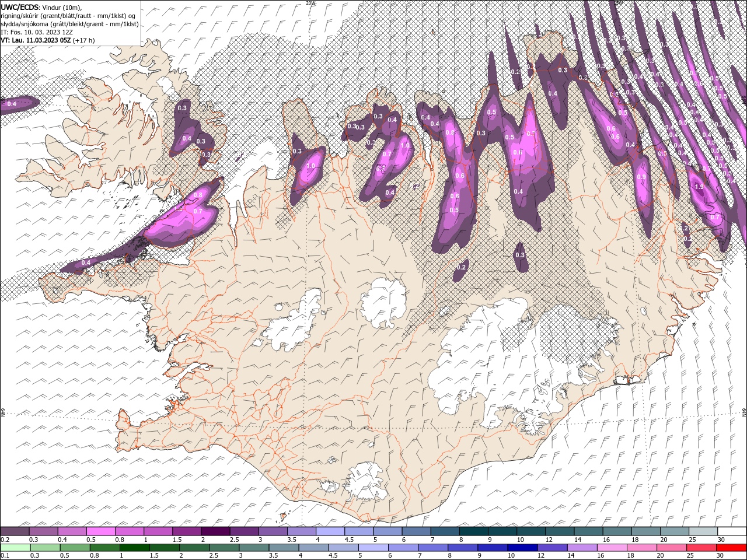Image resolution: width=747 pixels, height=560 pixels.
Task: Select the pale lavender snow swatch starting at 4
Action: pyautogui.click(x=330, y=531)
